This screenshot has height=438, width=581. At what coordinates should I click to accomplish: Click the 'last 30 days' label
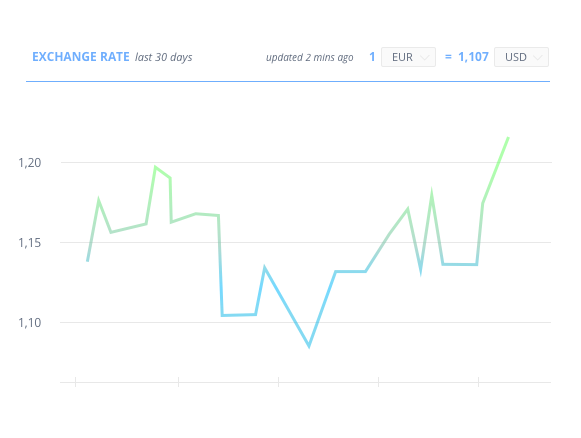click(x=163, y=57)
